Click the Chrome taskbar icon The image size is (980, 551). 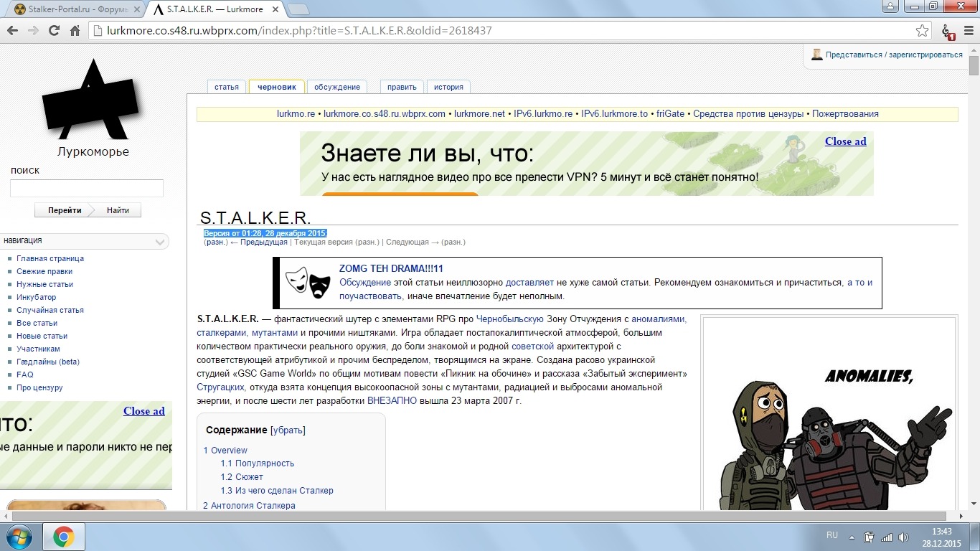point(64,537)
